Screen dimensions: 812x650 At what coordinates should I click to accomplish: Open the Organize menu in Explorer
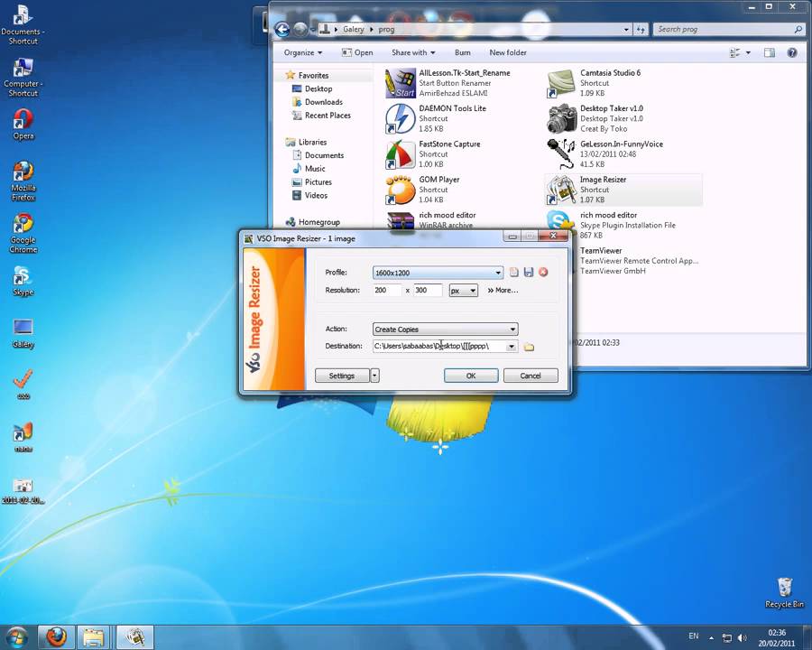303,52
